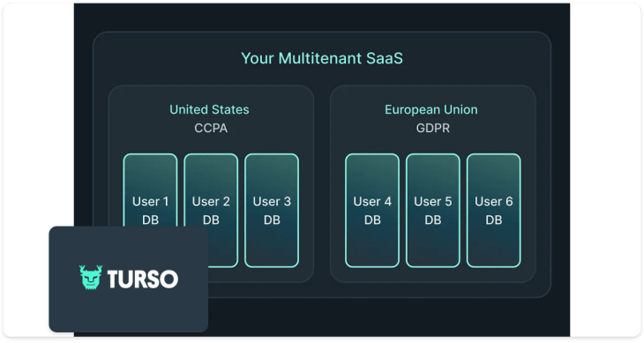Click the outer Multitenant SaaS container
This screenshot has width=644, height=343.
click(x=322, y=165)
